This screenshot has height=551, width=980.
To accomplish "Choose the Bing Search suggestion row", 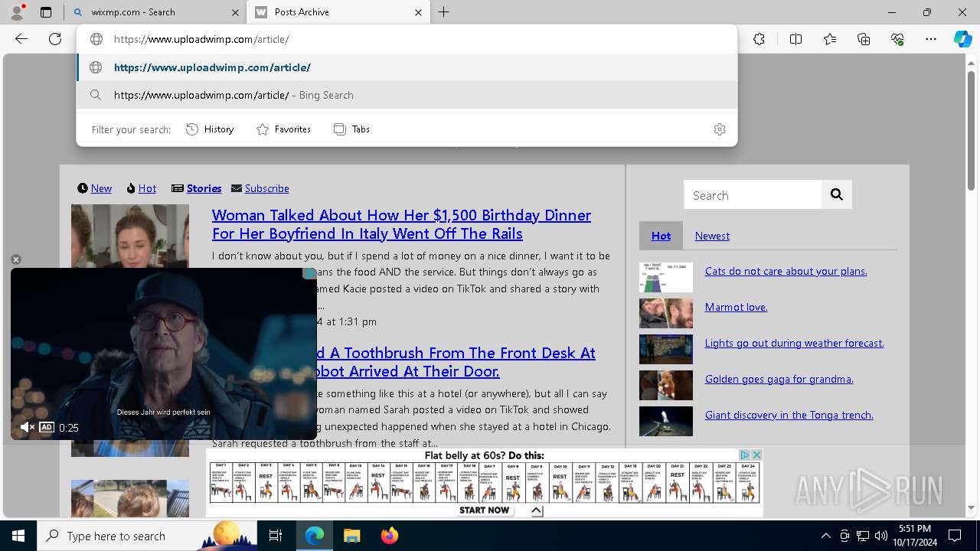I will tap(407, 95).
